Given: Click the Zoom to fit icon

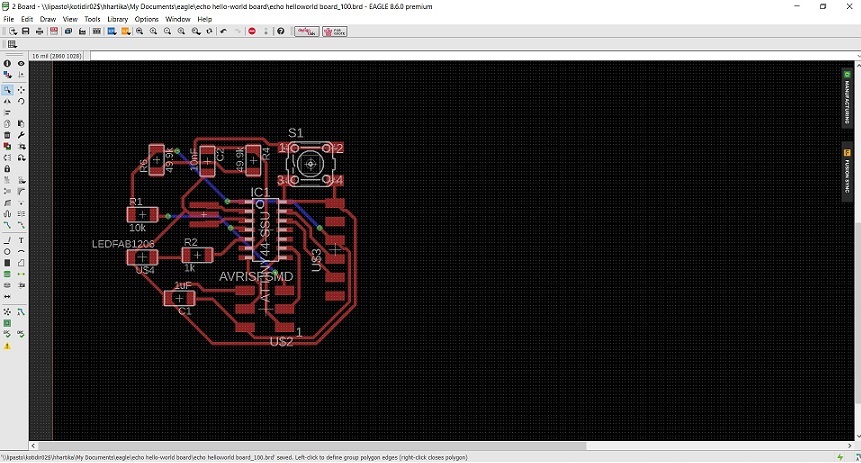Looking at the screenshot, I should [x=139, y=31].
